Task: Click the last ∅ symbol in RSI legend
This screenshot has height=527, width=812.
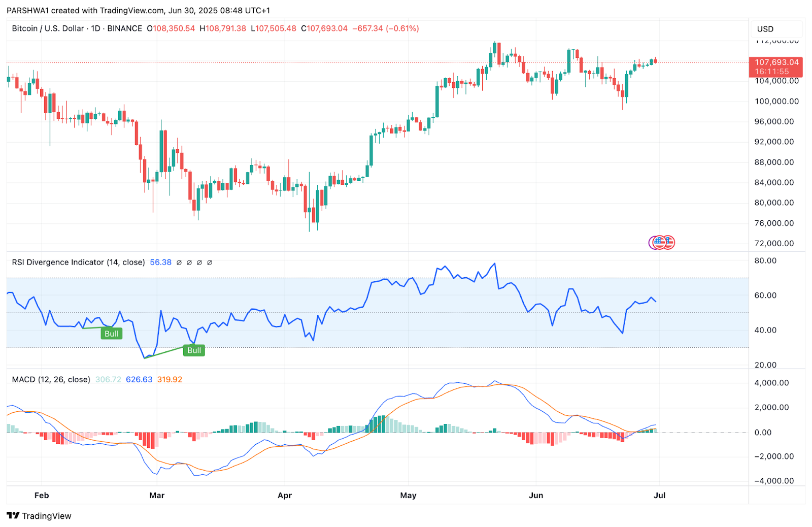Action: (210, 262)
